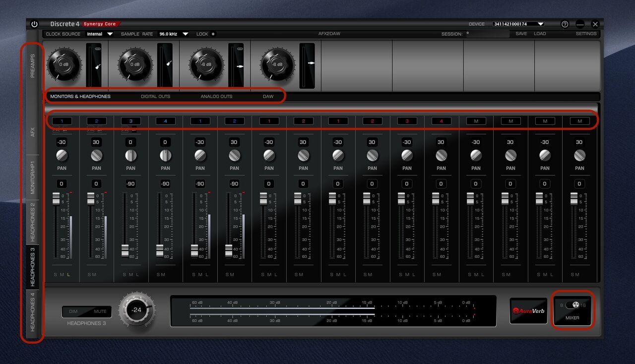
Task: Switch to the DAW tab
Action: click(x=268, y=96)
